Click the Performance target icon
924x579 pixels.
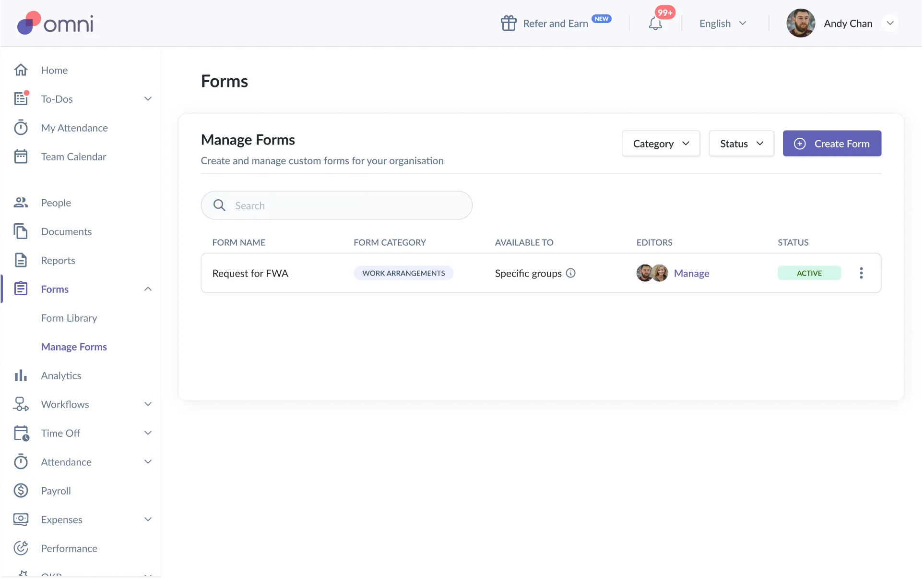point(21,548)
